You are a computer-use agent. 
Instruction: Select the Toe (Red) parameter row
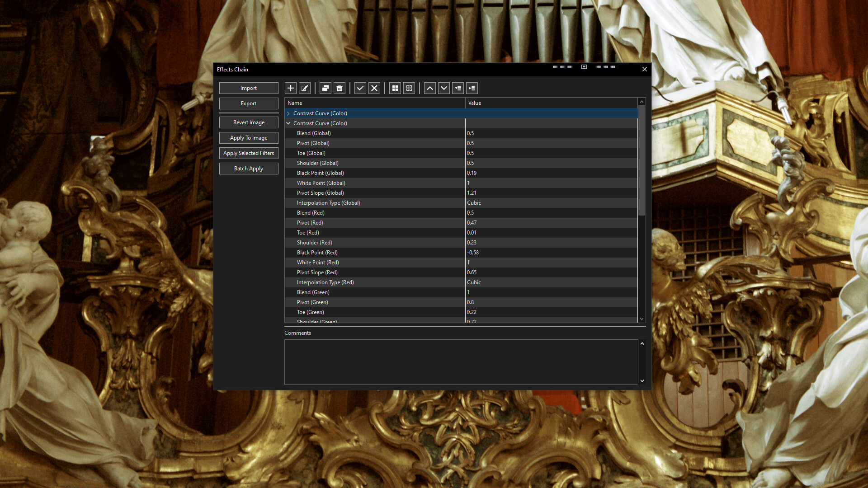(461, 233)
